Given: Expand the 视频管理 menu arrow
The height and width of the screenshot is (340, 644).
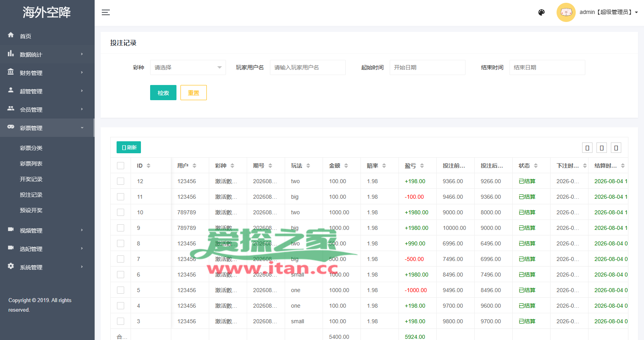Looking at the screenshot, I should (82, 230).
